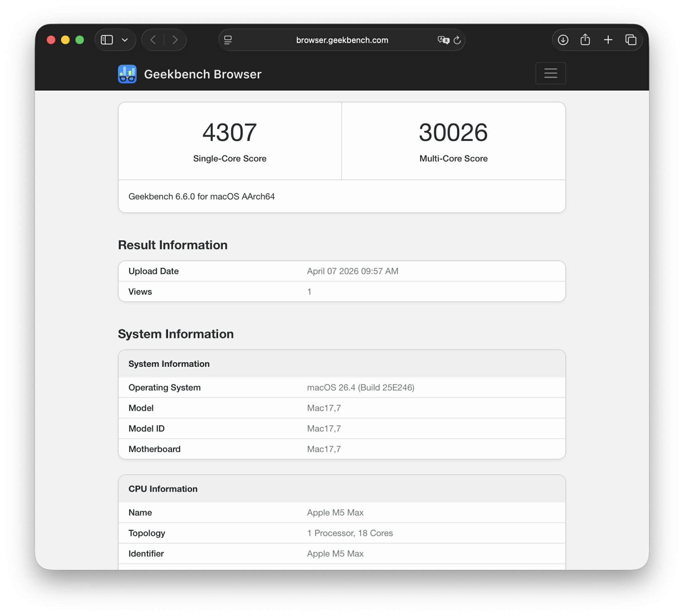
Task: Go forward to the next page
Action: tap(175, 40)
